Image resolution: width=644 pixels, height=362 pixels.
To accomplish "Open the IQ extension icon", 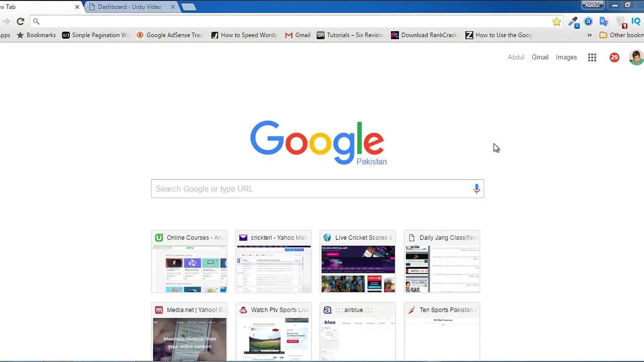I will pyautogui.click(x=636, y=22).
